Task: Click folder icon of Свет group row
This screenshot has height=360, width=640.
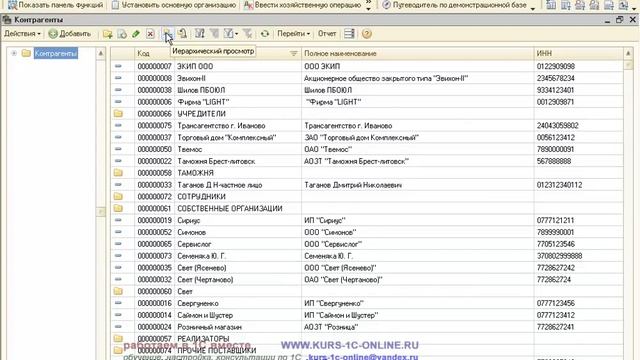Action: [118, 291]
